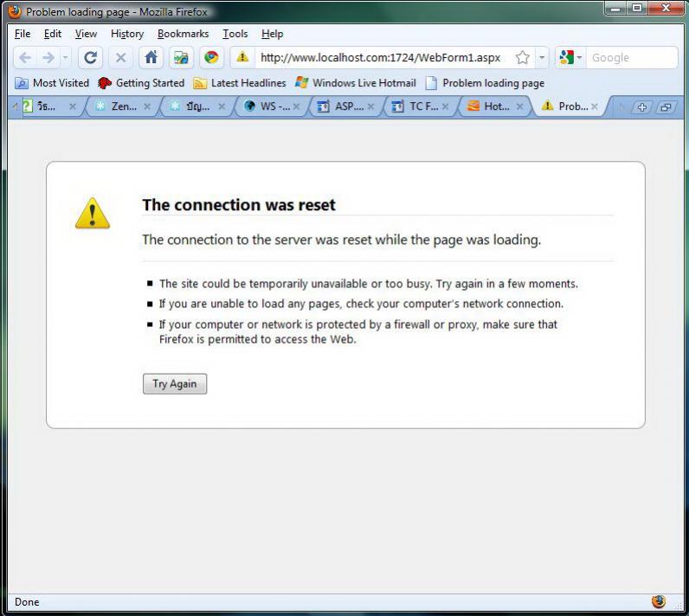The width and height of the screenshot is (689, 616).
Task: Click the picture toolbar icon next to Home
Action: point(181,57)
